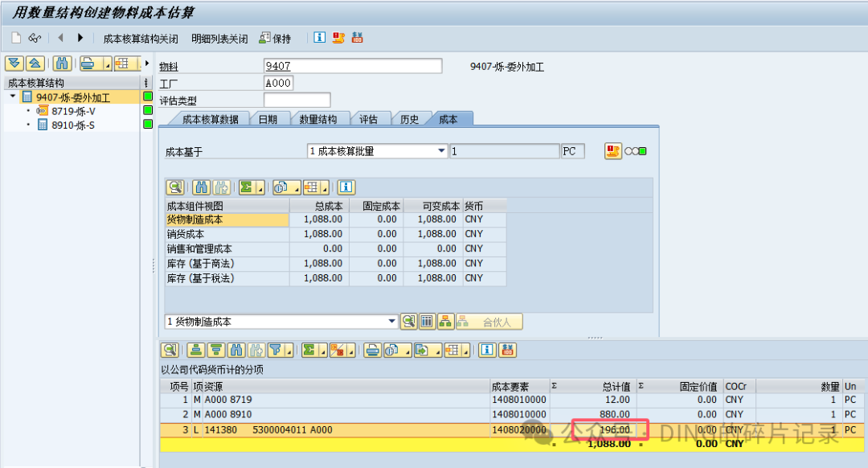Click the orange hierarchy icon beside dropdown
The image size is (868, 468).
pyautogui.click(x=445, y=321)
